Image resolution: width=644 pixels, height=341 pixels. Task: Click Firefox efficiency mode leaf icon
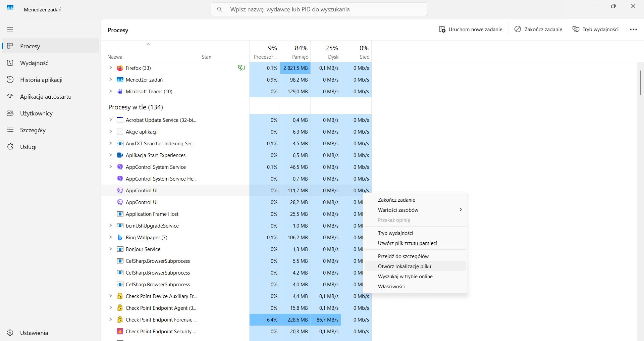click(x=241, y=68)
